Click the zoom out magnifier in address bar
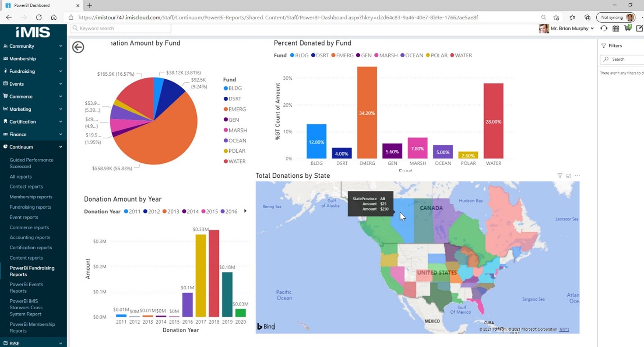This screenshot has width=644, height=347. click(544, 18)
